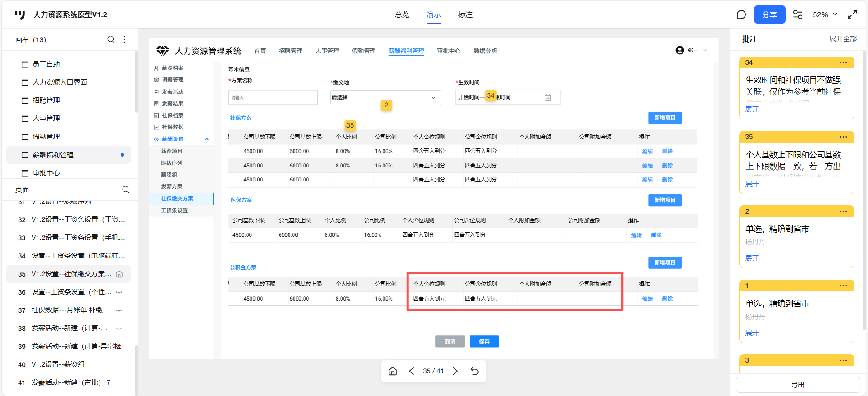This screenshot has width=868, height=396.
Task: Switch to the 总览 tab
Action: coord(402,15)
